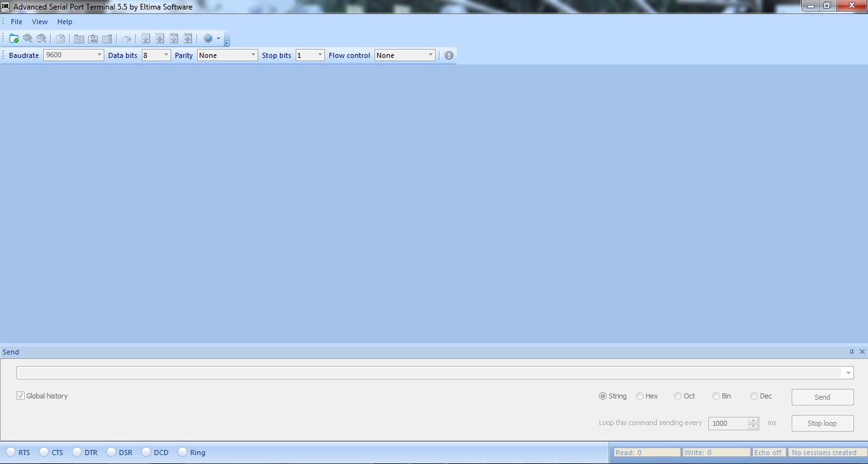Click the blue help question-mark icon
Viewport: 868px width, 464px height.
(x=207, y=39)
